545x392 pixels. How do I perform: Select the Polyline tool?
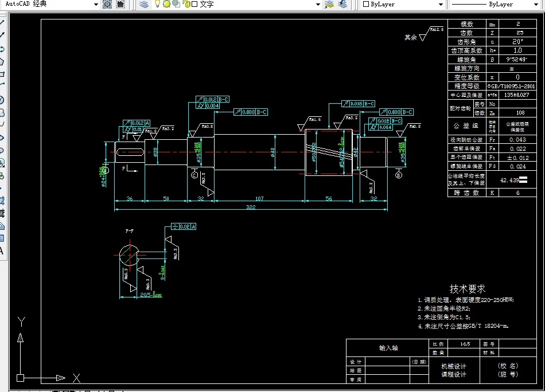[x=2, y=49]
